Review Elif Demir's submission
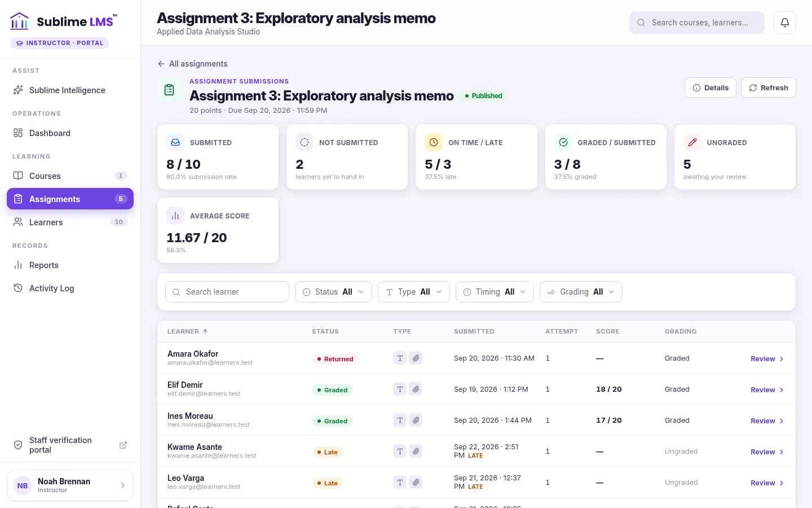The width and height of the screenshot is (812, 508). [767, 390]
